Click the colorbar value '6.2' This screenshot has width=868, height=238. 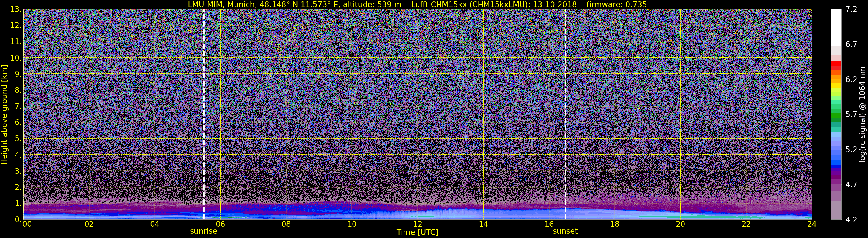851,80
